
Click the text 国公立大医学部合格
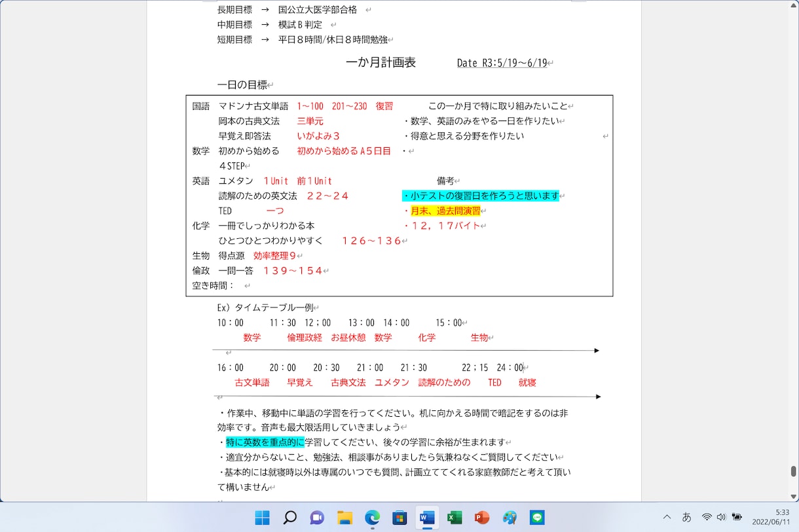tap(318, 10)
